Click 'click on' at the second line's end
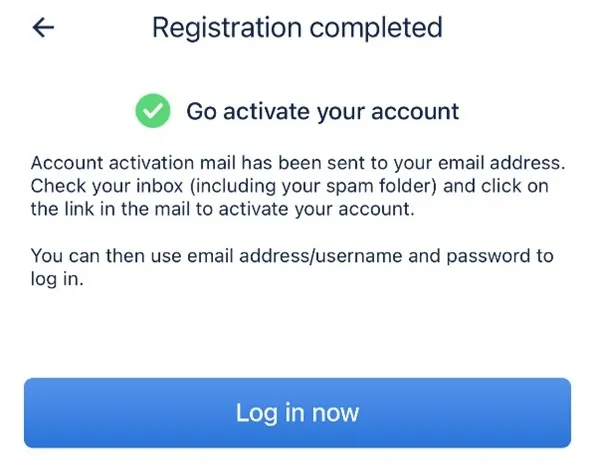 (x=515, y=186)
